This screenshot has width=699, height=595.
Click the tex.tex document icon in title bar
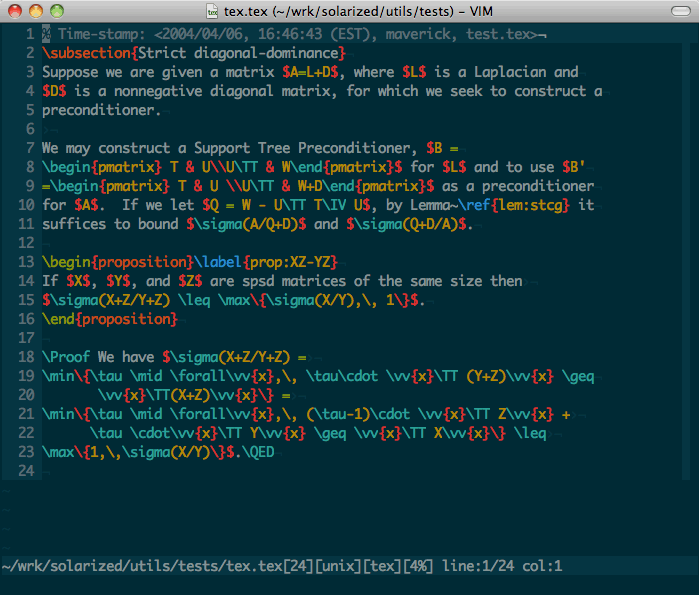pyautogui.click(x=214, y=11)
